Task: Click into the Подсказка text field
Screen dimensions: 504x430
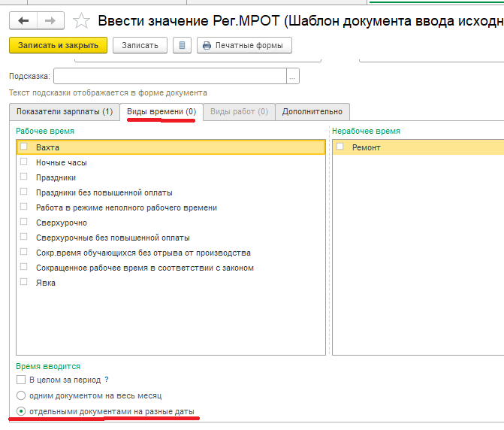Action: click(x=169, y=76)
